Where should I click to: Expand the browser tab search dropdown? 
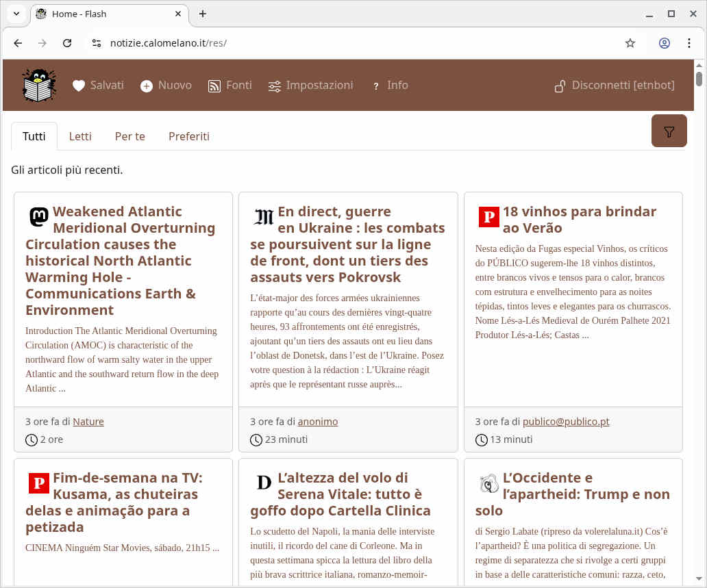click(x=16, y=14)
